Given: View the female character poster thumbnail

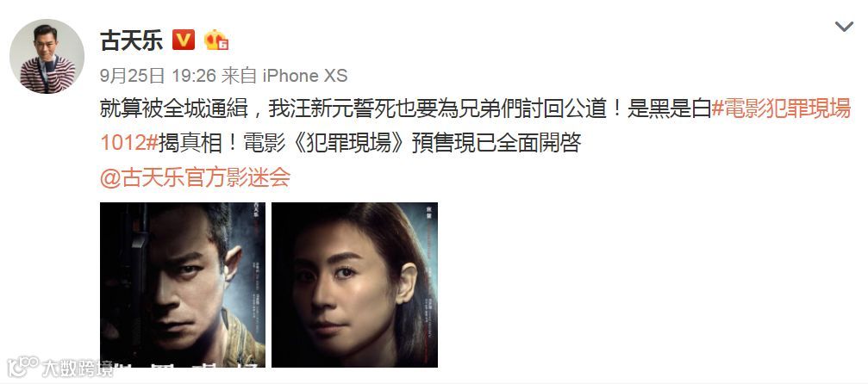Looking at the screenshot, I should pos(355,285).
